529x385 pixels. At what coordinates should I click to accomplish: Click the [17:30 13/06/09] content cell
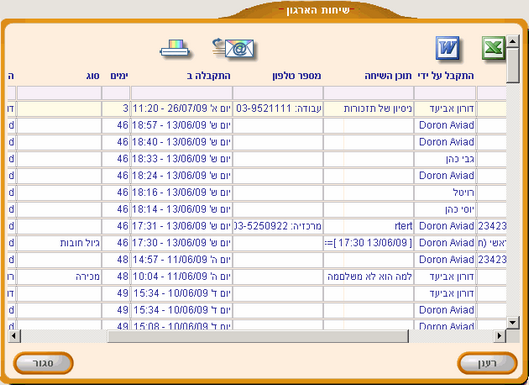tap(368, 243)
